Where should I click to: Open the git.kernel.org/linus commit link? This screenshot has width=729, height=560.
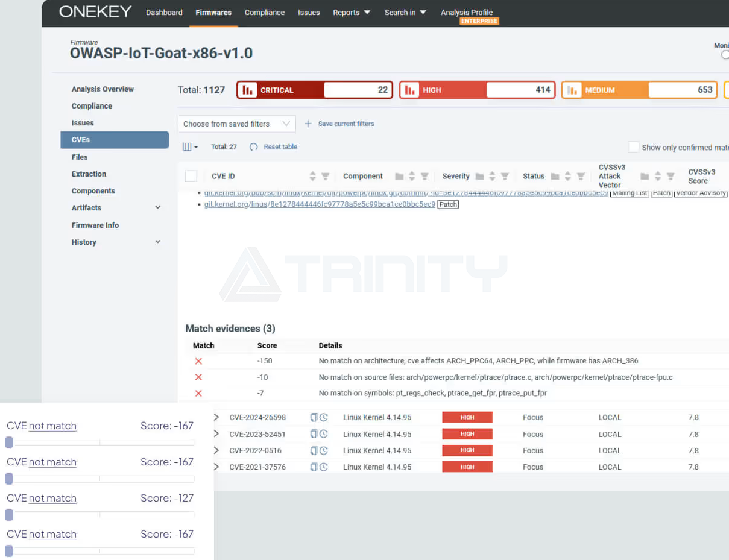click(x=320, y=204)
